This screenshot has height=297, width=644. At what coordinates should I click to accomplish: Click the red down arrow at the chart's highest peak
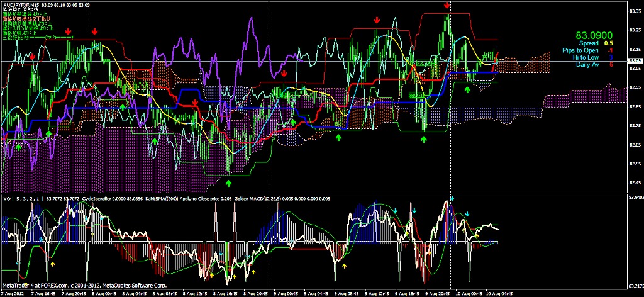(447, 5)
